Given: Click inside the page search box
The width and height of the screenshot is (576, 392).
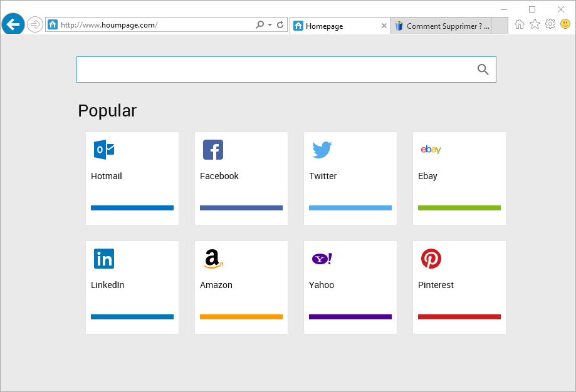Looking at the screenshot, I should pos(286,70).
